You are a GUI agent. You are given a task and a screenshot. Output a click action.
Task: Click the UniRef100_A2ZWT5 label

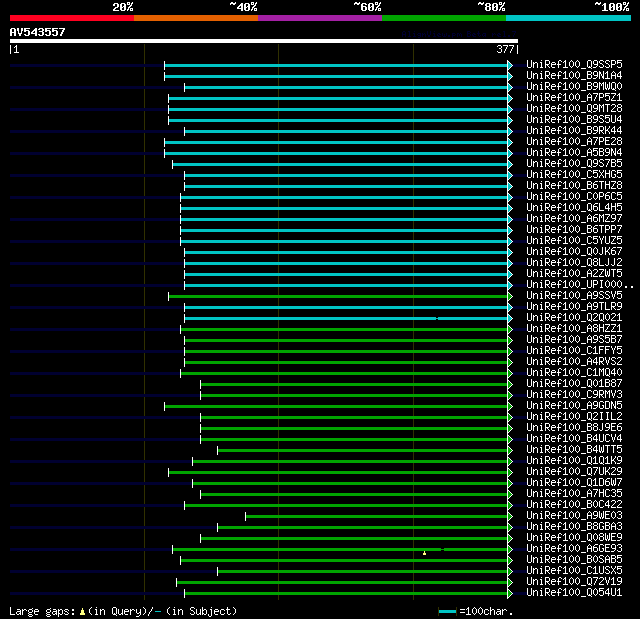[574, 274]
